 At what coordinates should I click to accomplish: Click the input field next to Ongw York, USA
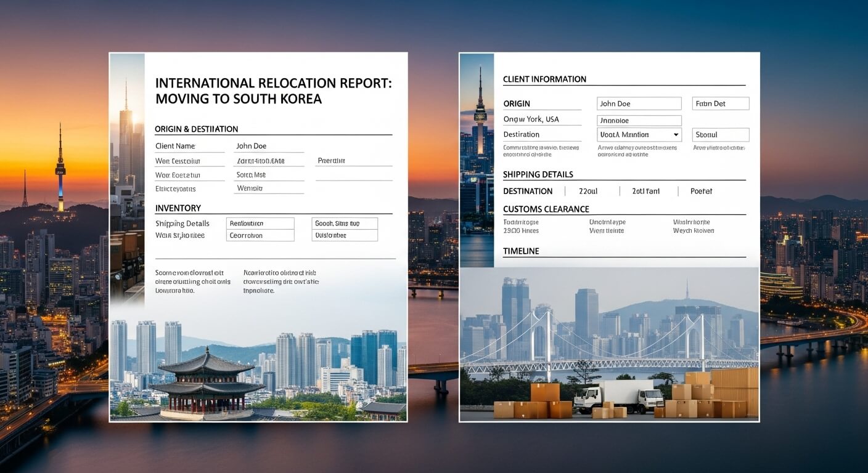pyautogui.click(x=639, y=121)
